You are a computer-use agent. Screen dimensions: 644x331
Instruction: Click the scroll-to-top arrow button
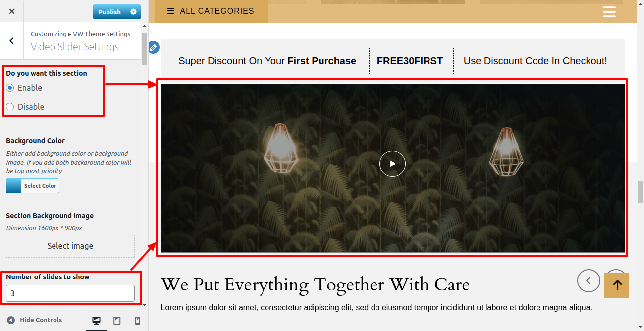coord(617,285)
